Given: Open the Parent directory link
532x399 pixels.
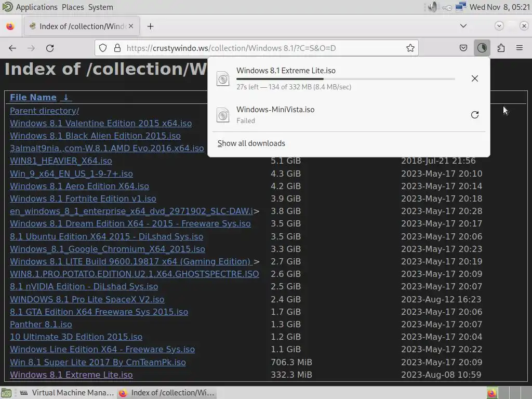Looking at the screenshot, I should [x=45, y=111].
